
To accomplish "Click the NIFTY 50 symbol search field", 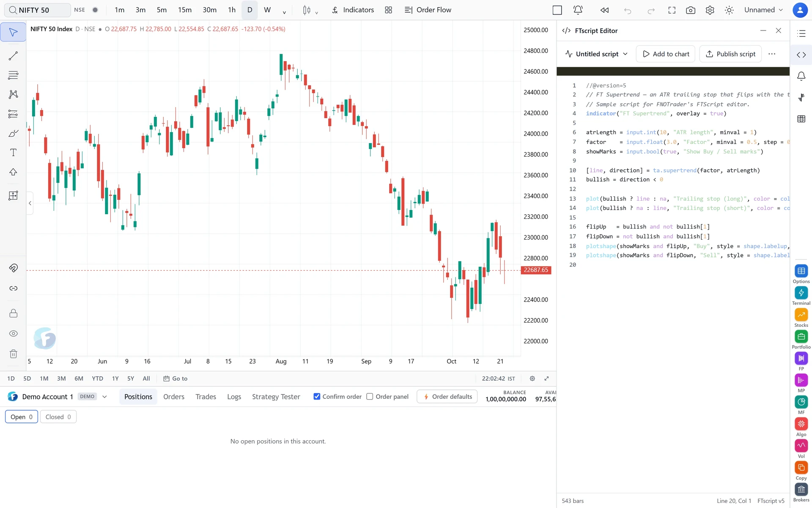I will coord(37,10).
